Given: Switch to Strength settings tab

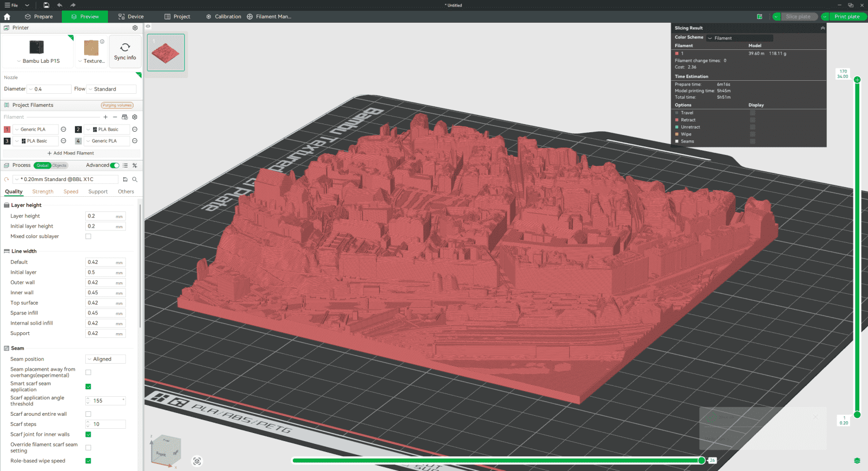Looking at the screenshot, I should click(x=43, y=192).
